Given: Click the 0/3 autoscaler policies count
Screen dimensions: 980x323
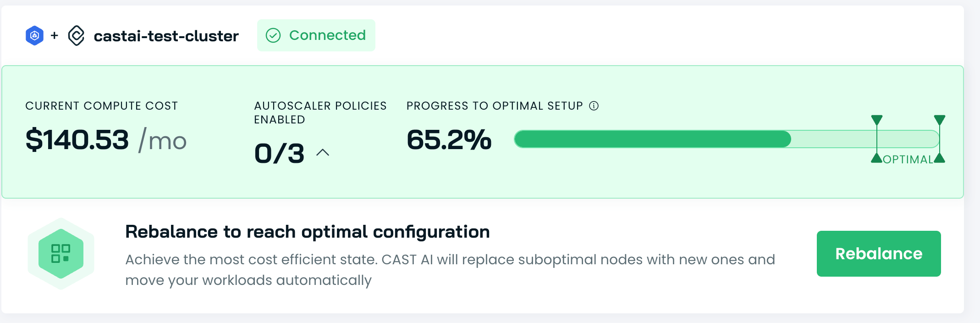Looking at the screenshot, I should coord(279,153).
